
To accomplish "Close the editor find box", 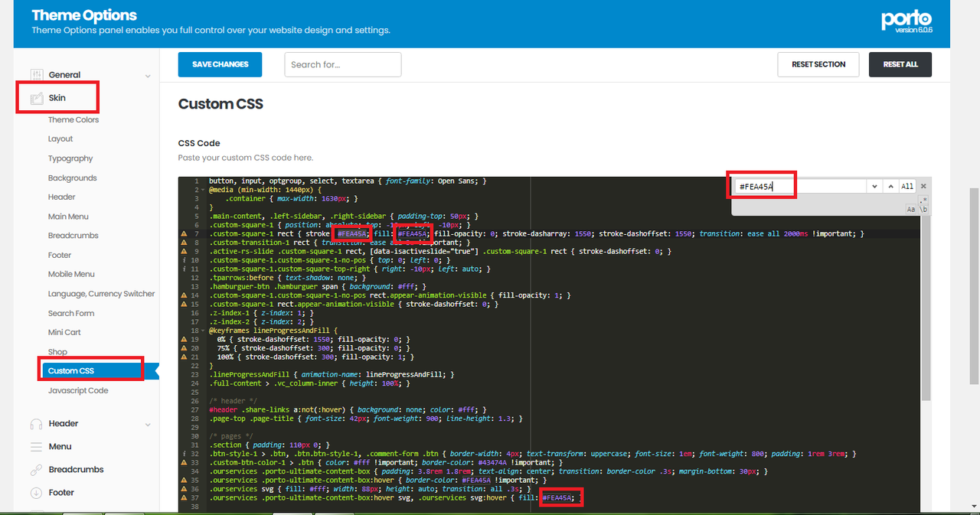I will pos(923,187).
